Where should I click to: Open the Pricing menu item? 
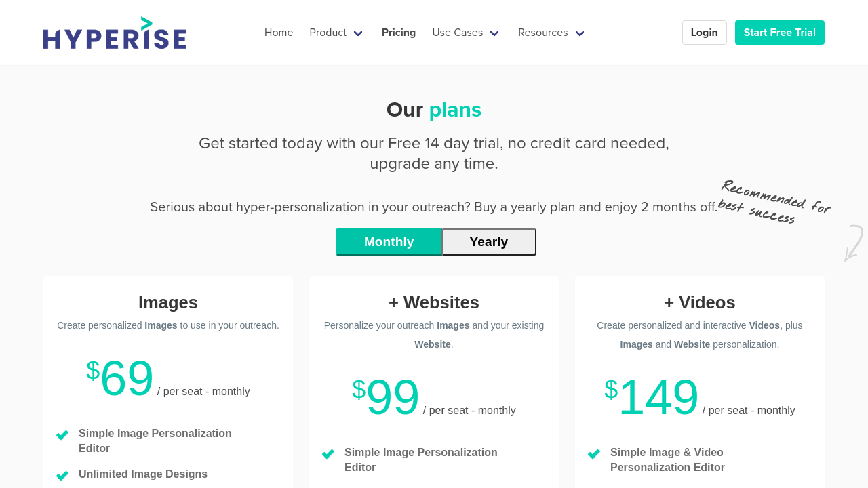tap(399, 33)
